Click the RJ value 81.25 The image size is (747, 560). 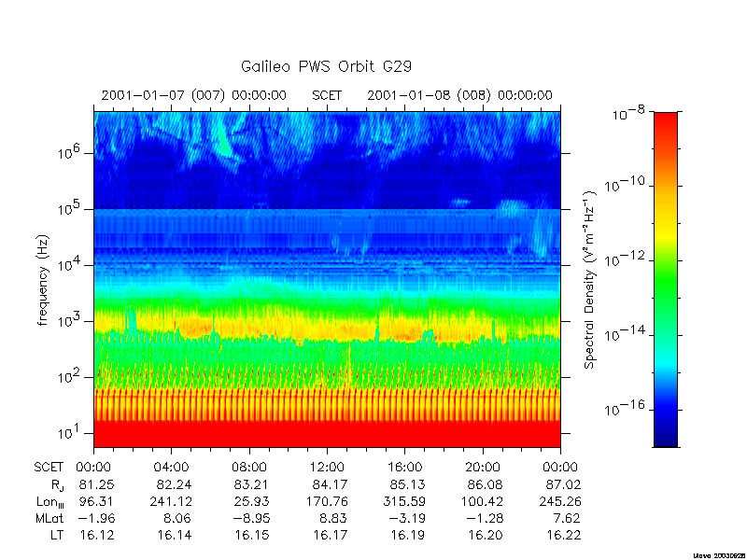click(x=97, y=484)
